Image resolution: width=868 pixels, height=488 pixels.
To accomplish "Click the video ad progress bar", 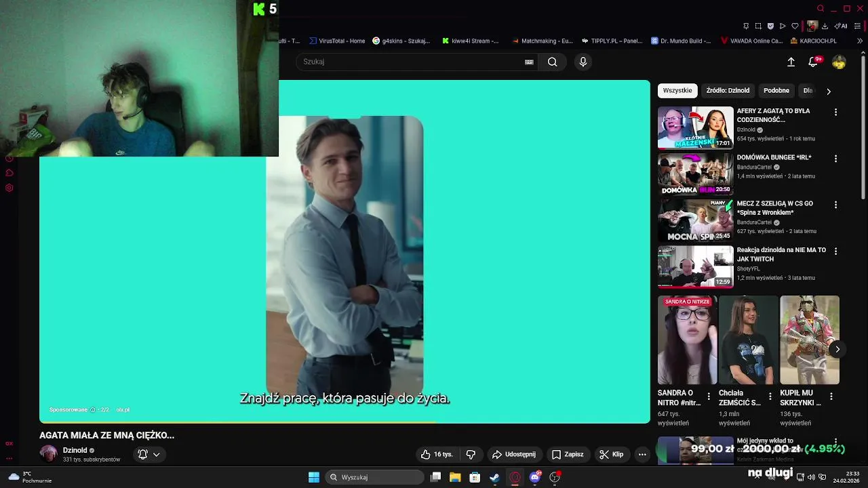I will 344,422.
